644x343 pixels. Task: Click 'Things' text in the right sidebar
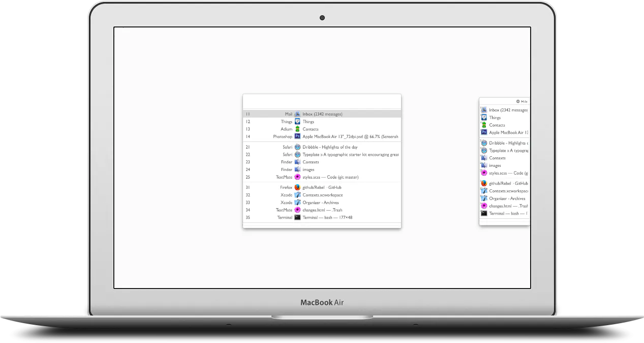pos(495,118)
